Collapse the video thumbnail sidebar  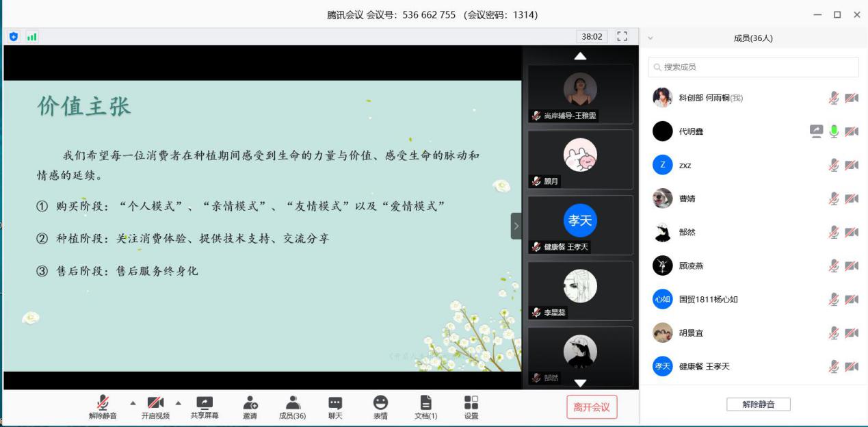tap(516, 226)
